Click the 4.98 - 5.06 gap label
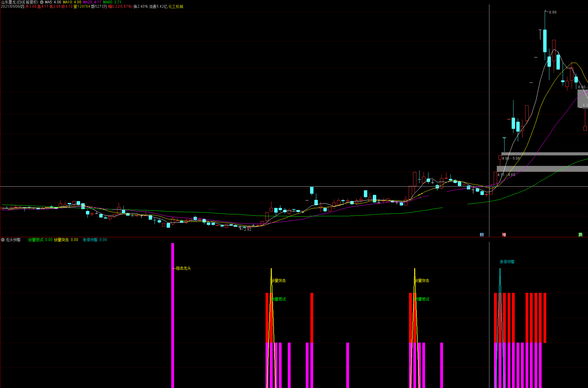This screenshot has height=388, width=588. 511,158
